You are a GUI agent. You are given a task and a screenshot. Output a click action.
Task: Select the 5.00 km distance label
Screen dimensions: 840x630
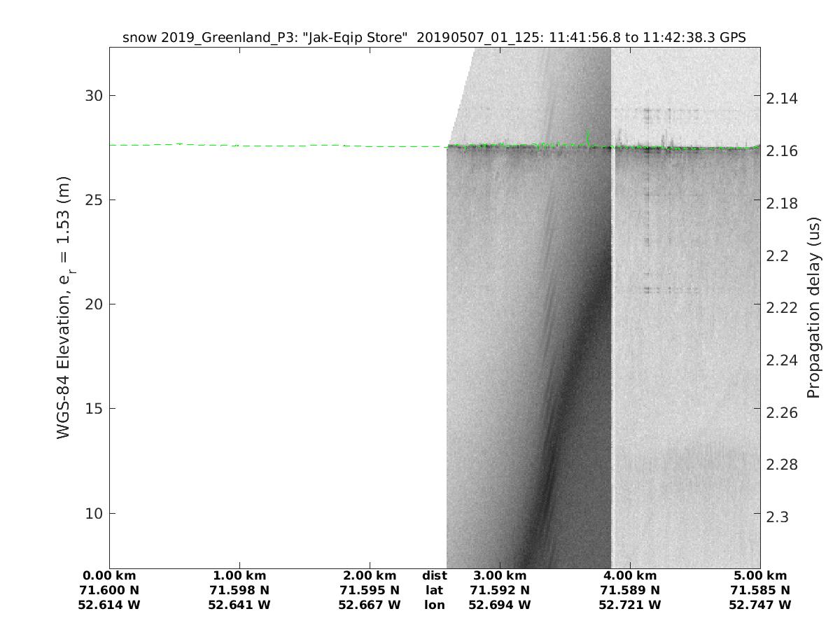pyautogui.click(x=759, y=575)
